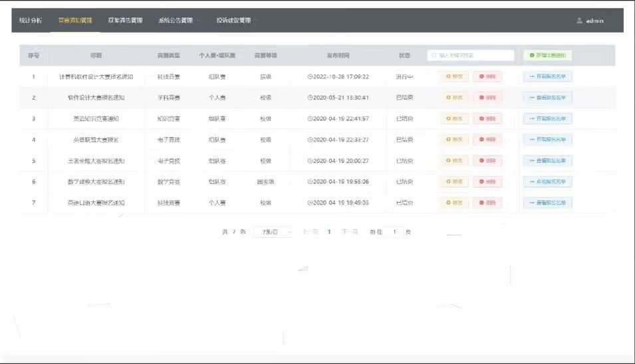Edit row 5 with the orange 修改 button
Screen dimensions: 635x364
pyautogui.click(x=454, y=161)
